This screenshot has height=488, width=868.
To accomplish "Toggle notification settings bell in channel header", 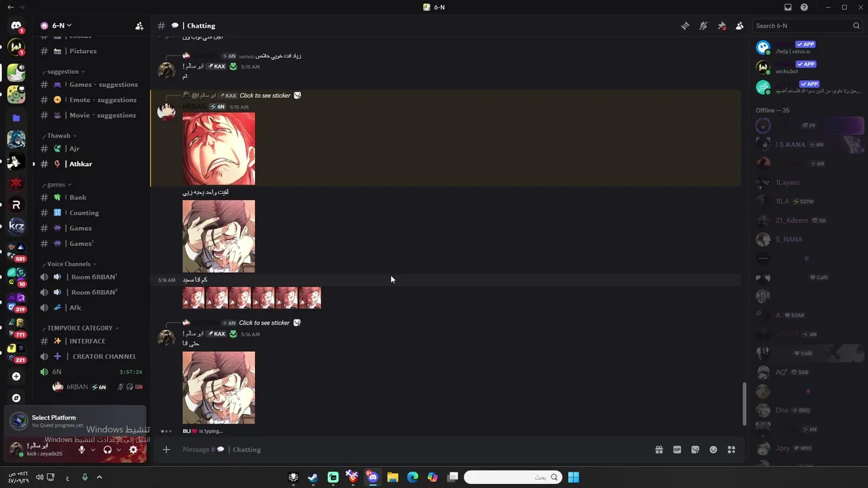I will (x=703, y=26).
